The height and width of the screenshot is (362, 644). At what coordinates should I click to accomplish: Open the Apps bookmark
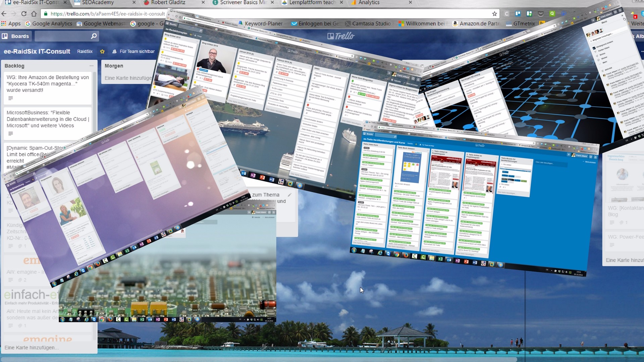coord(11,23)
